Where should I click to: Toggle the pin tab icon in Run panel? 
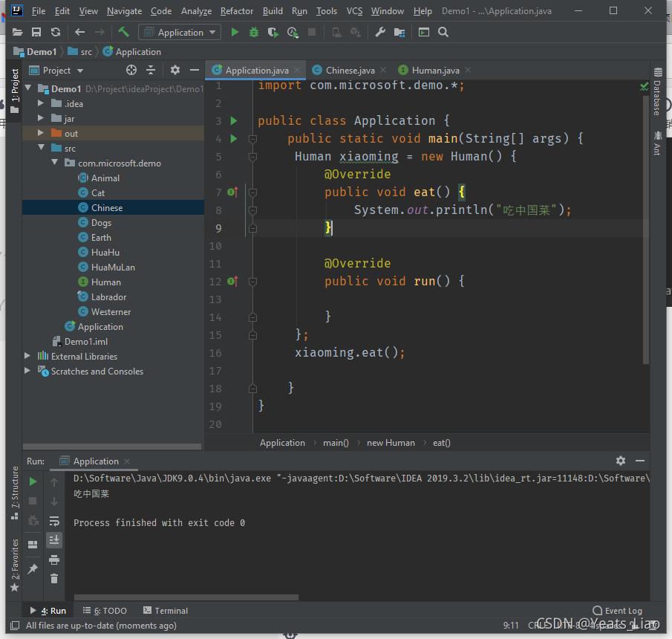[x=33, y=568]
